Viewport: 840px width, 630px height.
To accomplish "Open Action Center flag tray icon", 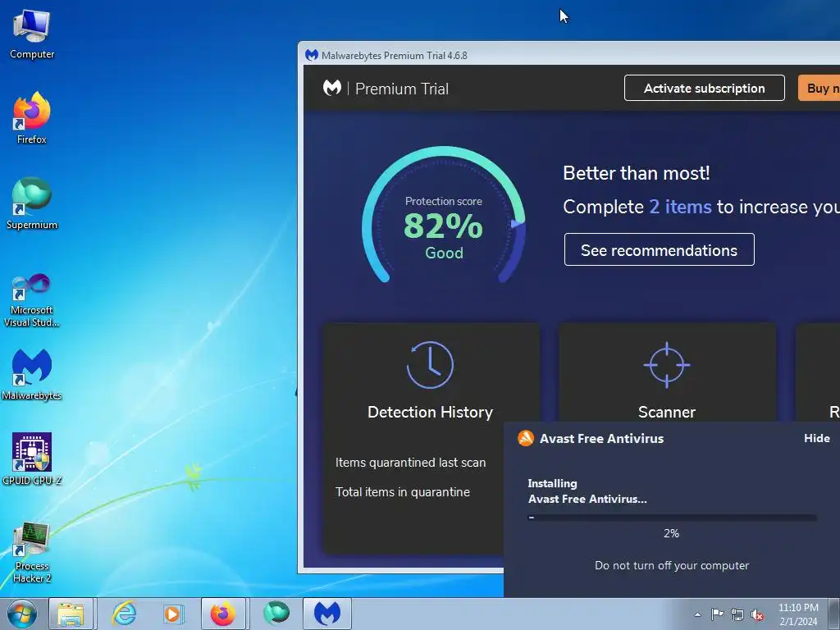I will pos(717,614).
